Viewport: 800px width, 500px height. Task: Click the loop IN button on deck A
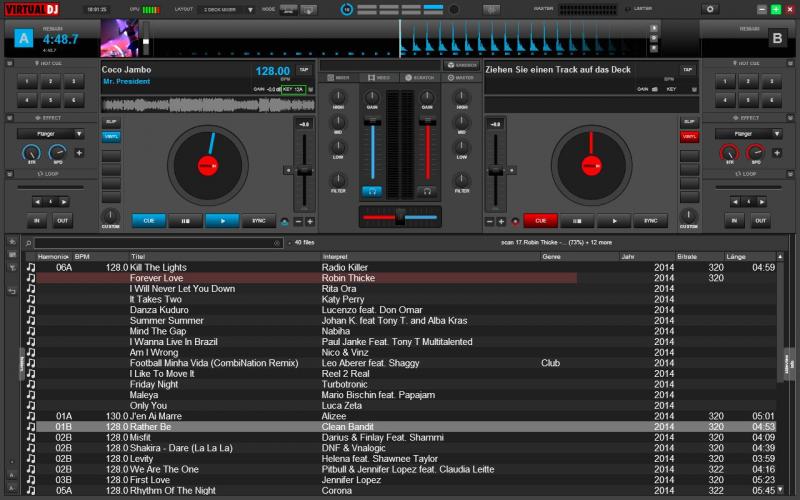click(37, 220)
